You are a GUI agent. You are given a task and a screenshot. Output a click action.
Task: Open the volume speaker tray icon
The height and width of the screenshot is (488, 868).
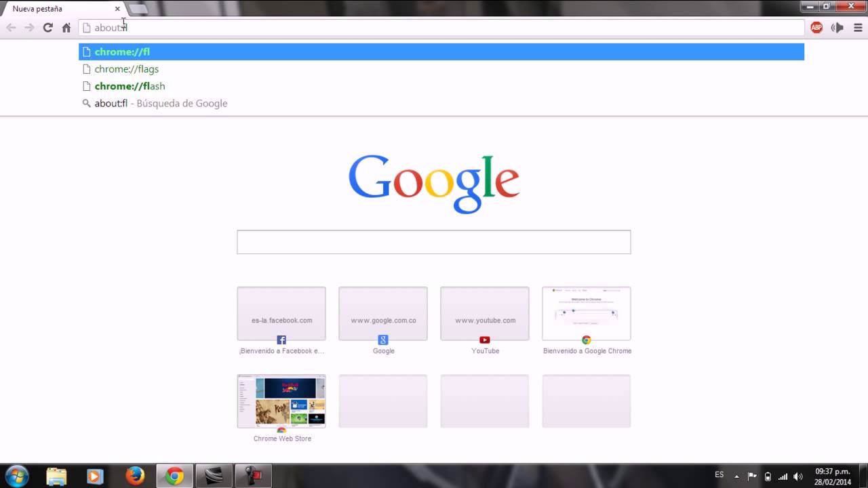tap(798, 476)
